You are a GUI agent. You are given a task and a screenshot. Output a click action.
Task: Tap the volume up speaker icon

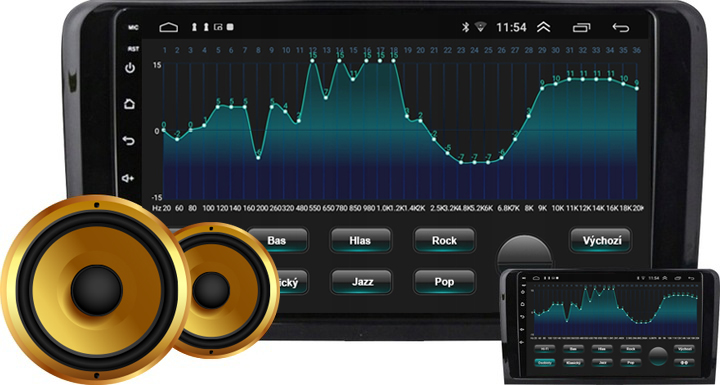pos(128,178)
